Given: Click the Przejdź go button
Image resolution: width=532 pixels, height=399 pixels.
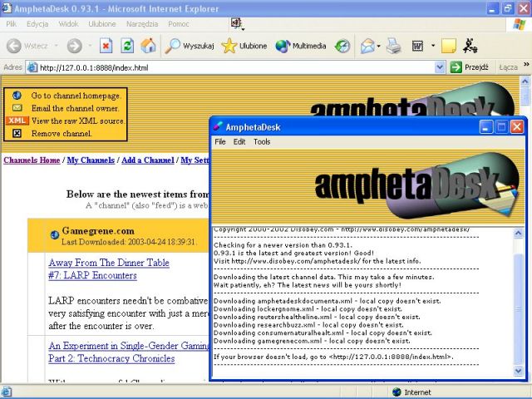Looking at the screenshot, I should point(470,67).
